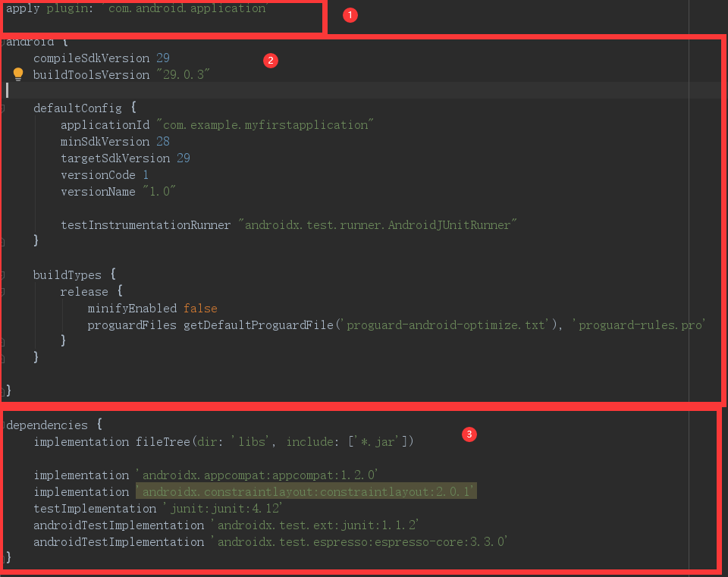Click the 'libs' directory string

click(251, 442)
